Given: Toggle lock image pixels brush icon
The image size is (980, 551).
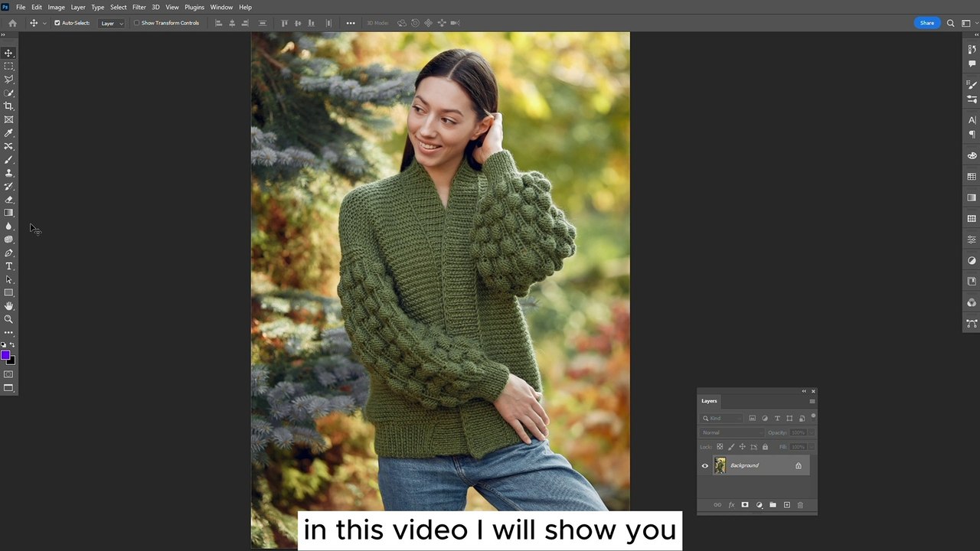Looking at the screenshot, I should tap(731, 447).
